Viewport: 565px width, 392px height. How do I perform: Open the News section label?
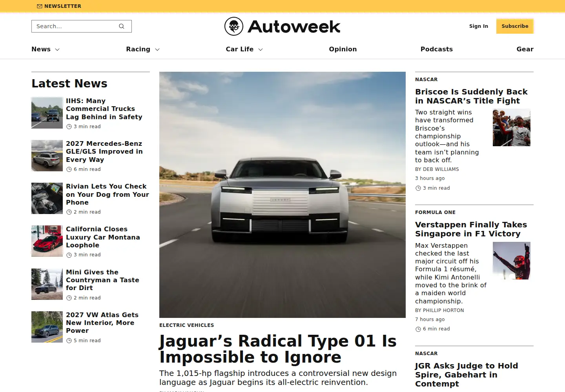pos(41,49)
